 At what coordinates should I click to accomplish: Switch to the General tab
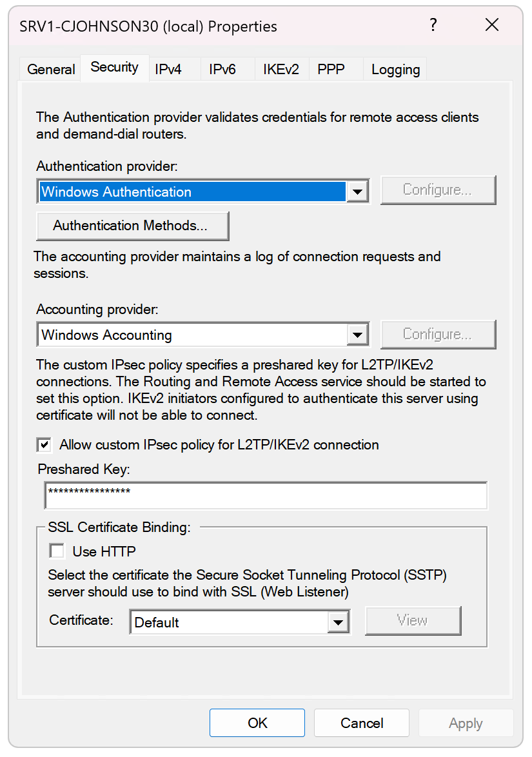(x=50, y=69)
